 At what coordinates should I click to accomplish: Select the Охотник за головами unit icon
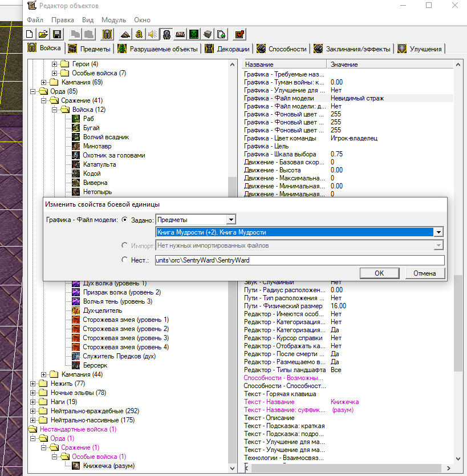(76, 155)
